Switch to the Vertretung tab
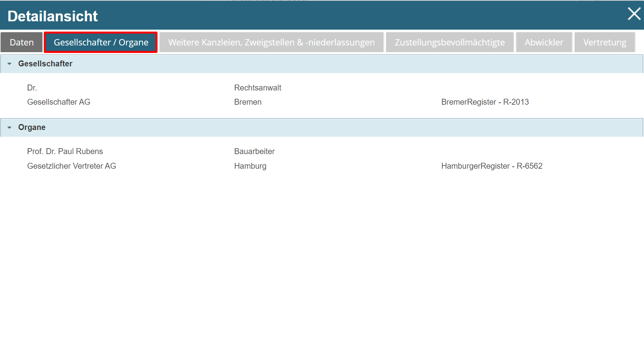 (604, 42)
